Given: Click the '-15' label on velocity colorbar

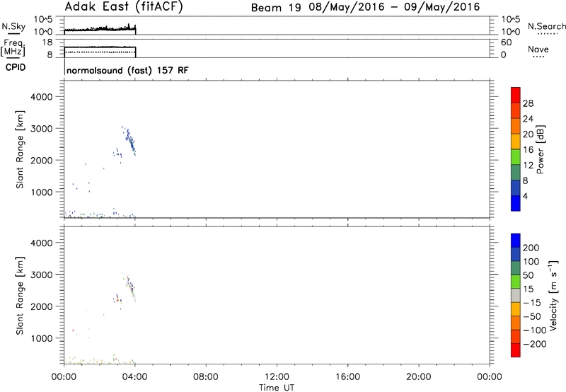Looking at the screenshot, I should pos(531,303).
